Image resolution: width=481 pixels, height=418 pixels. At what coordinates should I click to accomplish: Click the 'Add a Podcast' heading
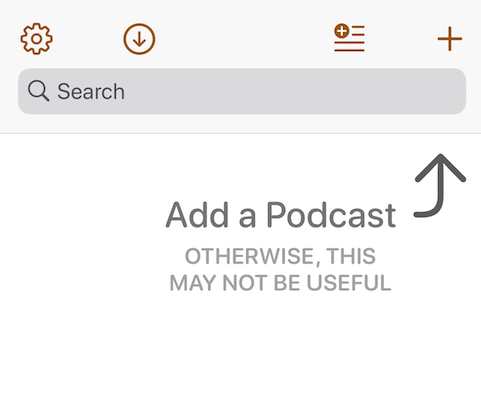(x=281, y=215)
